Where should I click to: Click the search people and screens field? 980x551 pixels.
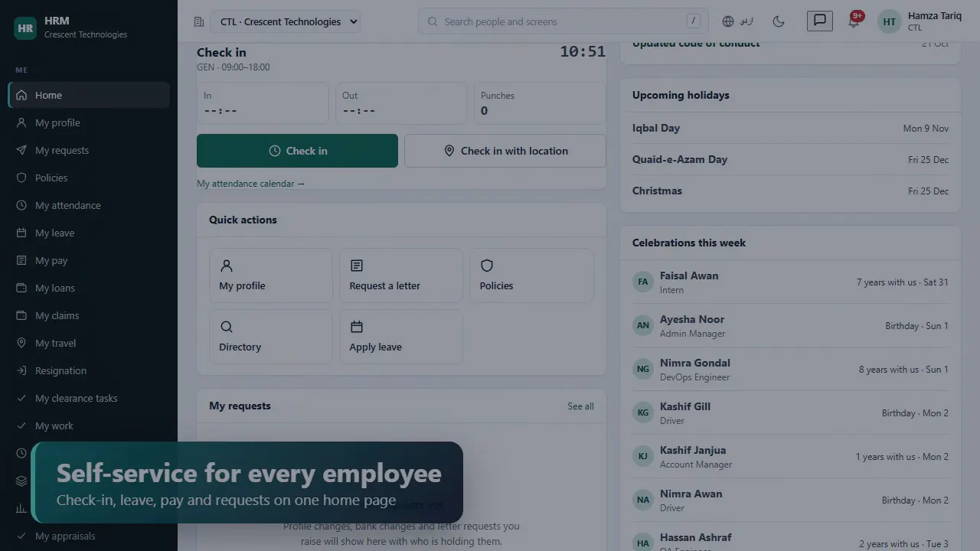(x=563, y=21)
